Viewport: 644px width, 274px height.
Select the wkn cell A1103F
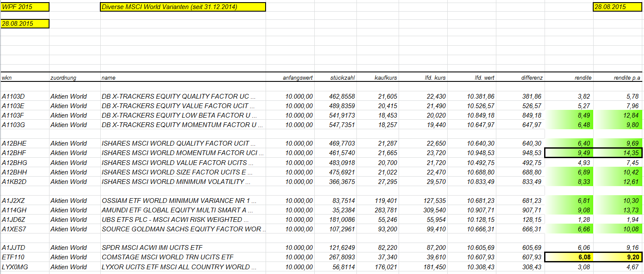point(25,115)
